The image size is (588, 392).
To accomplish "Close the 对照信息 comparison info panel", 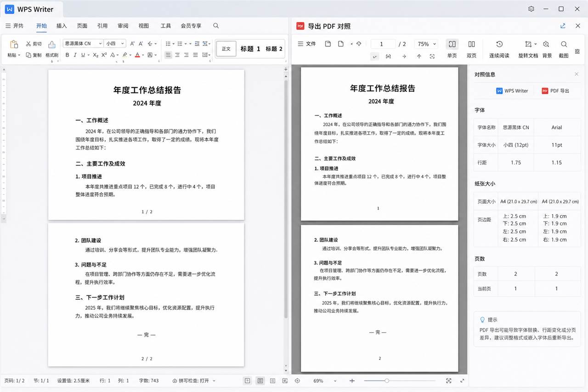I will [577, 74].
